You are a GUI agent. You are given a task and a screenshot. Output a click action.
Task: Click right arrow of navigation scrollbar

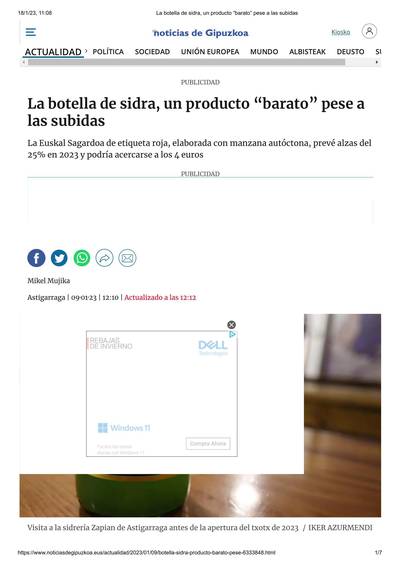click(377, 62)
